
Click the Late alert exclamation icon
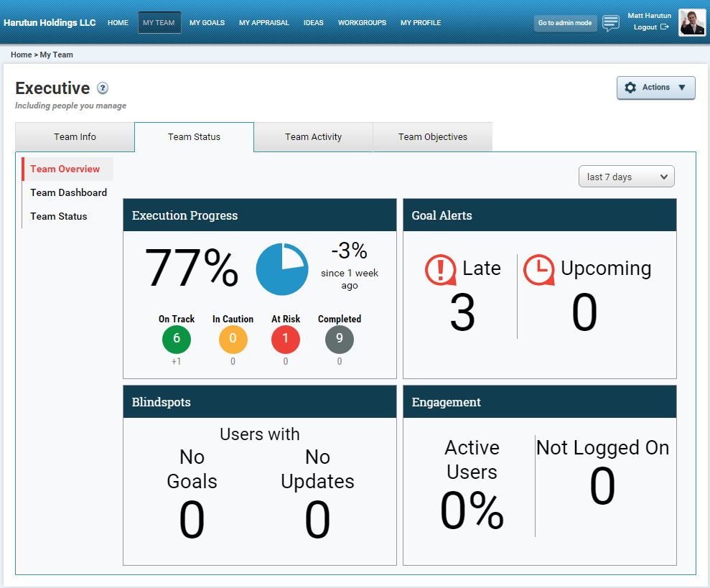point(441,269)
